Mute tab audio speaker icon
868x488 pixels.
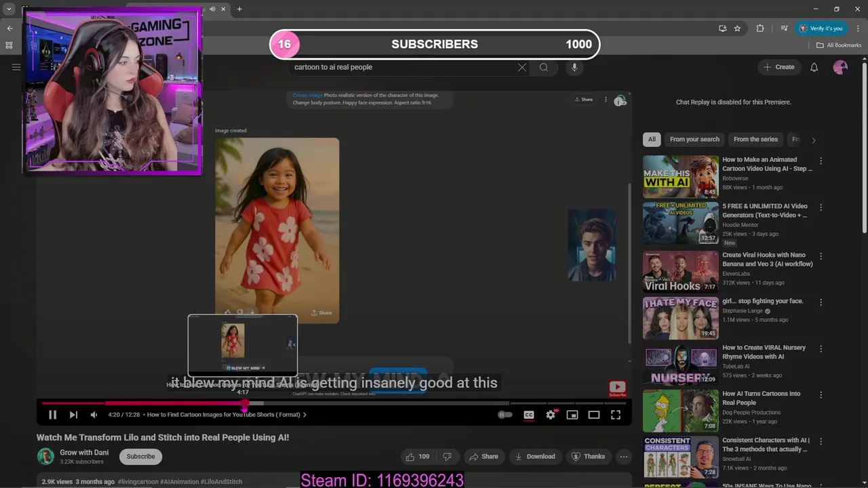(212, 9)
